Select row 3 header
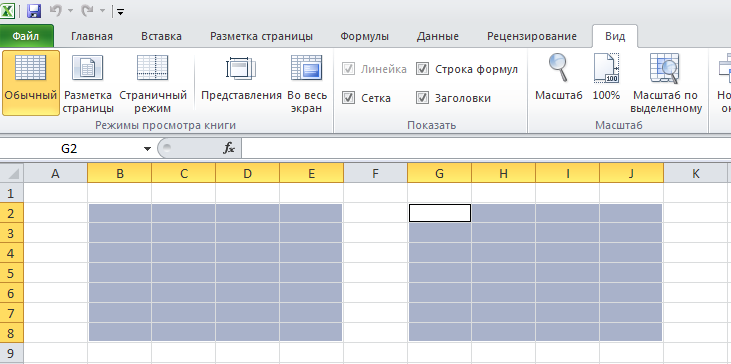The width and height of the screenshot is (731, 364). click(12, 233)
